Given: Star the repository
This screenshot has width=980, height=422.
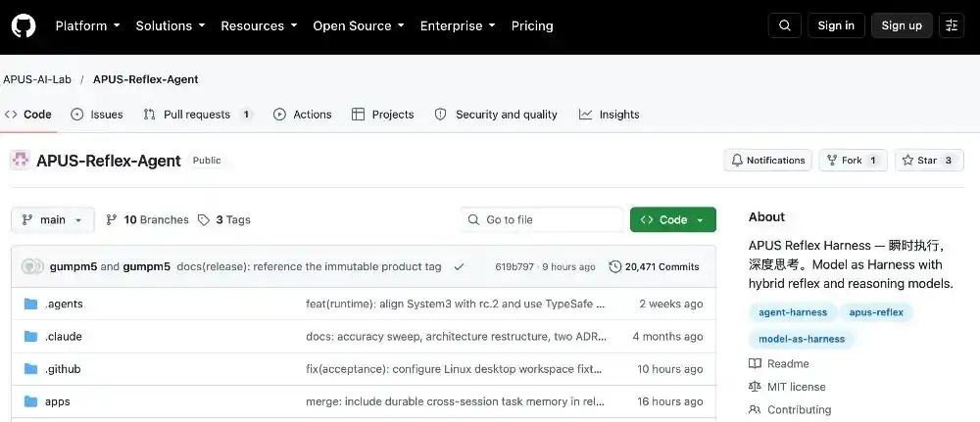Looking at the screenshot, I should click(x=929, y=161).
